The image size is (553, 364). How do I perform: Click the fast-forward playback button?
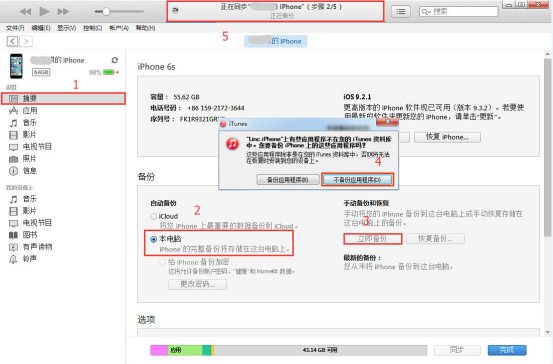(x=63, y=12)
